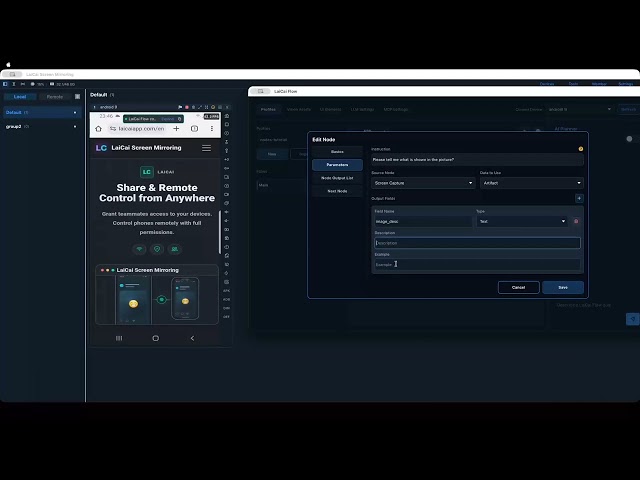Switch to the Local devices tab
This screenshot has height=480, width=640.
[x=20, y=97]
